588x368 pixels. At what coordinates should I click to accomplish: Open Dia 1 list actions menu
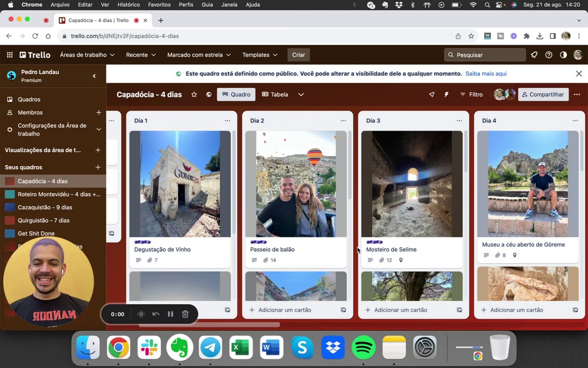coord(227,121)
